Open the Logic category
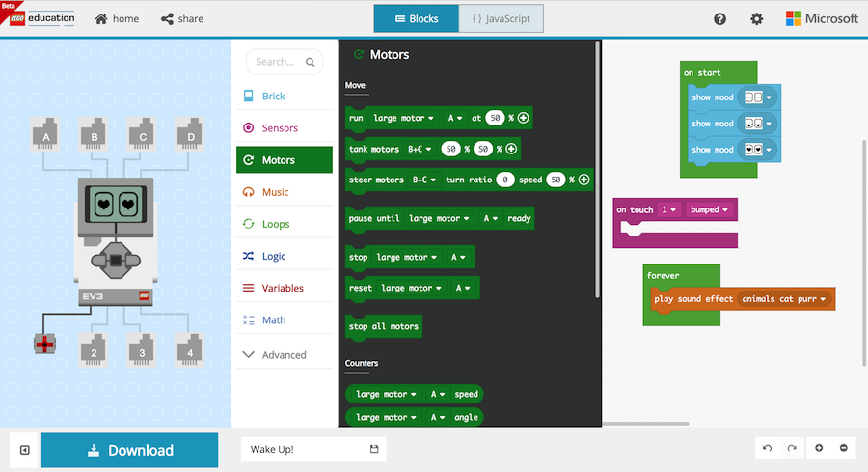The width and height of the screenshot is (868, 472). [x=285, y=256]
